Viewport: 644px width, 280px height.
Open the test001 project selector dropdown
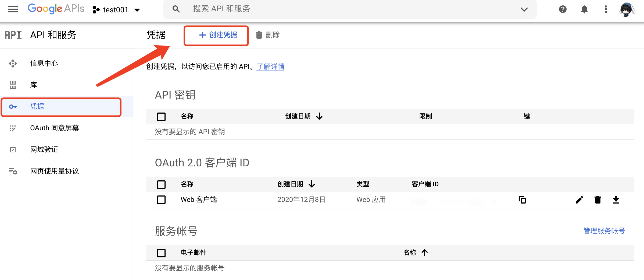[x=116, y=9]
